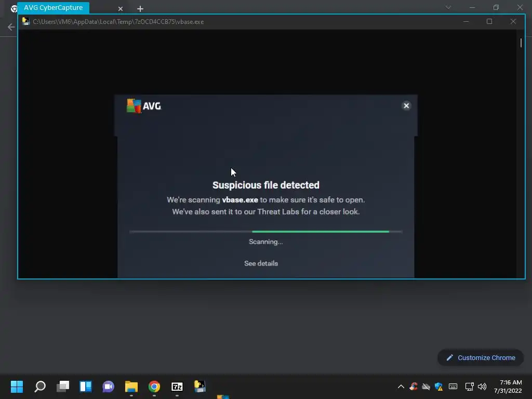The height and width of the screenshot is (399, 532).
Task: Close the AVG suspicious file dialog
Action: 406,106
